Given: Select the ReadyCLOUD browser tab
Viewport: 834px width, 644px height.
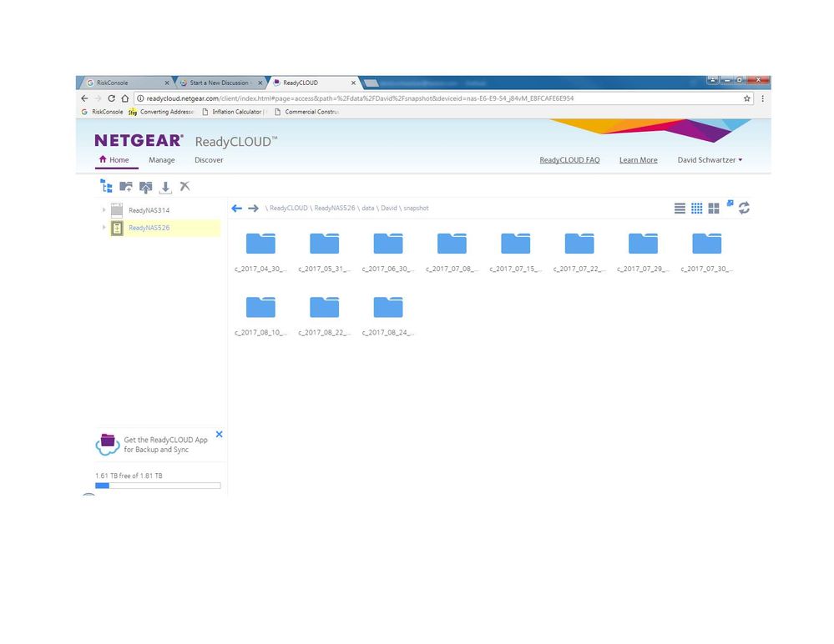Looking at the screenshot, I should (x=313, y=83).
